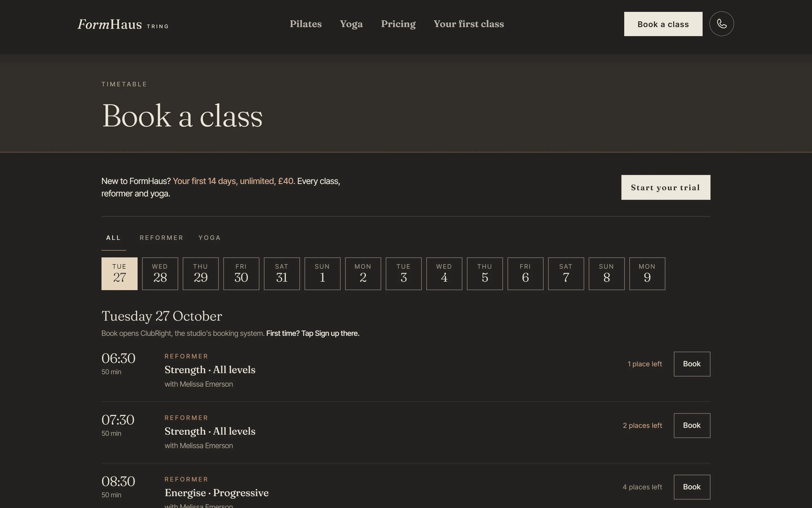
Task: Click the header Book a class button
Action: click(x=663, y=24)
